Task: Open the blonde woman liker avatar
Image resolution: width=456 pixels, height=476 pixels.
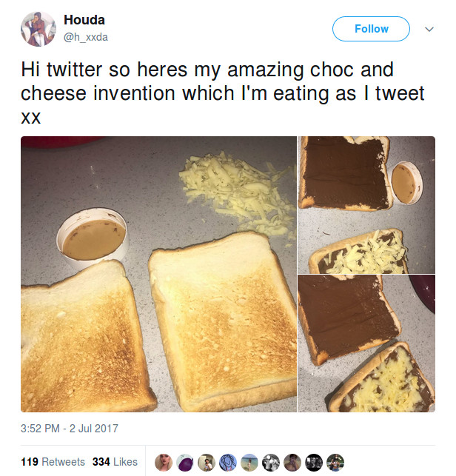Action: [x=164, y=463]
